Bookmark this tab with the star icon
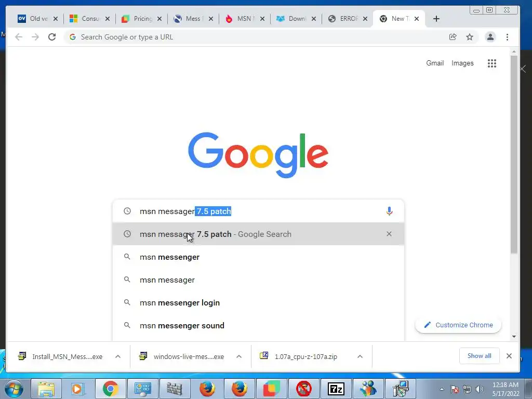The height and width of the screenshot is (399, 532). click(470, 37)
